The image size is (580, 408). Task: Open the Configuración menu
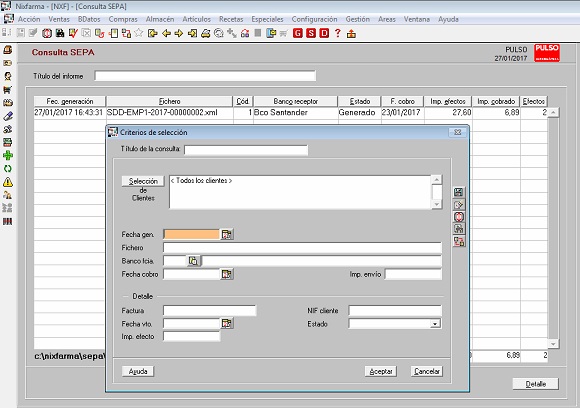(314, 19)
